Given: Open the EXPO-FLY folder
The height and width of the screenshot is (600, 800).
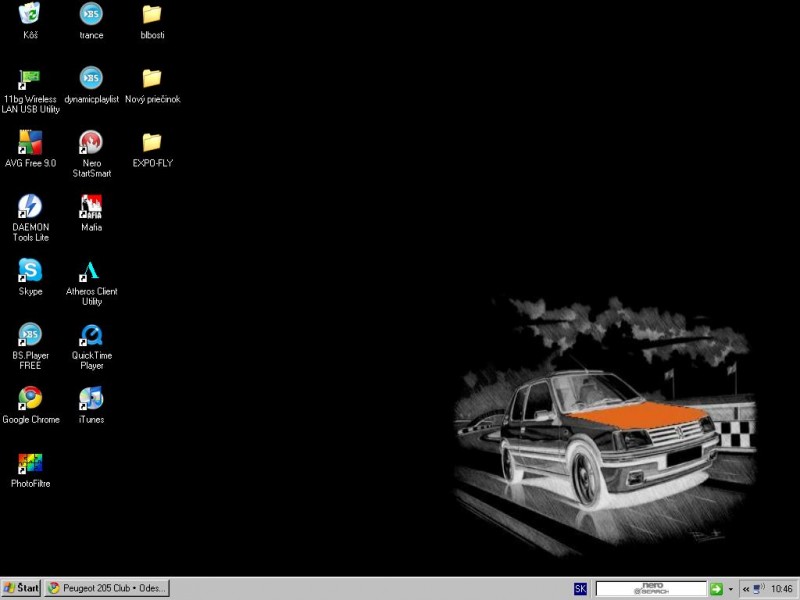Looking at the screenshot, I should coord(152,142).
